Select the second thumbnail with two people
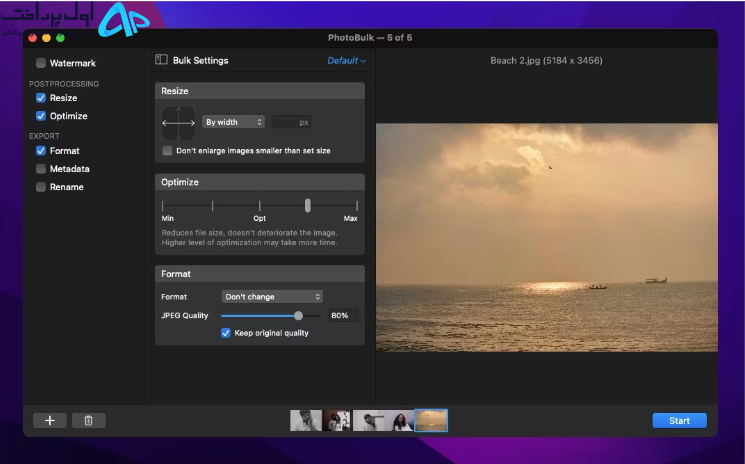 pyautogui.click(x=337, y=421)
